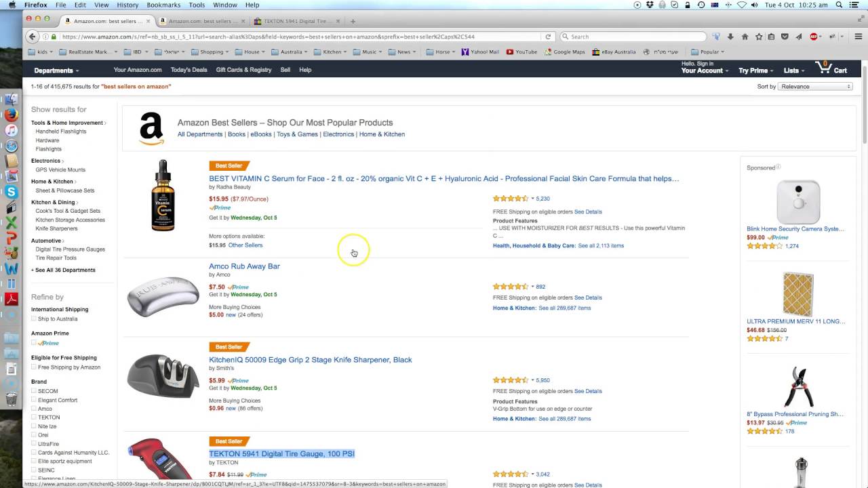Expand the Departments dropdown menu

click(56, 70)
